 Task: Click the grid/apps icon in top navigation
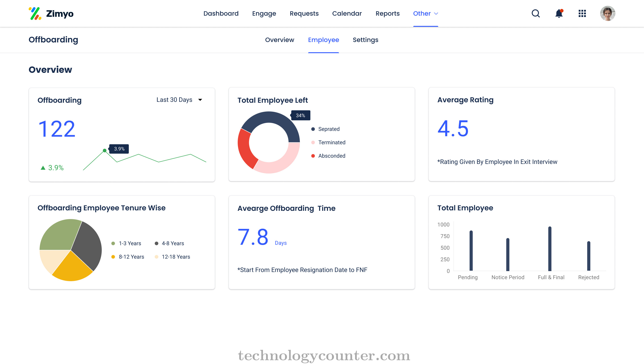pyautogui.click(x=582, y=13)
